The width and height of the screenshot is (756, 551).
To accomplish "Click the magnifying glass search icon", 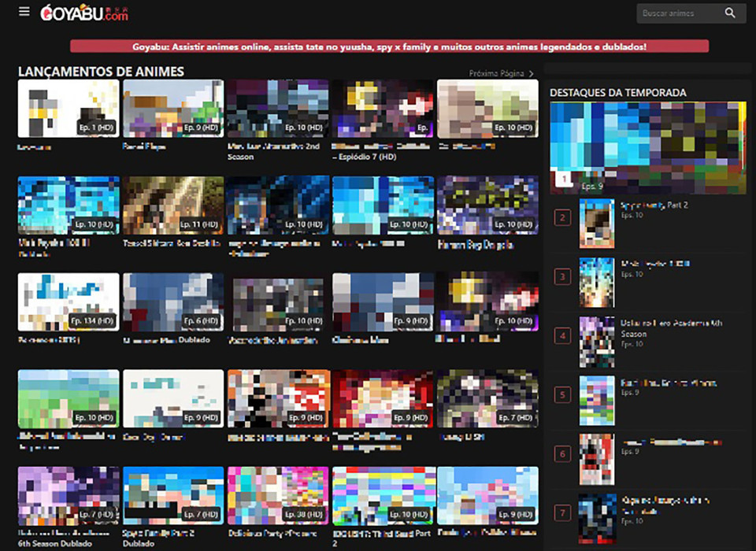I will point(730,13).
